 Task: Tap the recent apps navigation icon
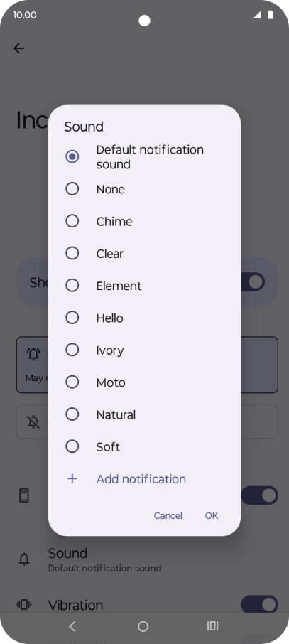[212, 626]
